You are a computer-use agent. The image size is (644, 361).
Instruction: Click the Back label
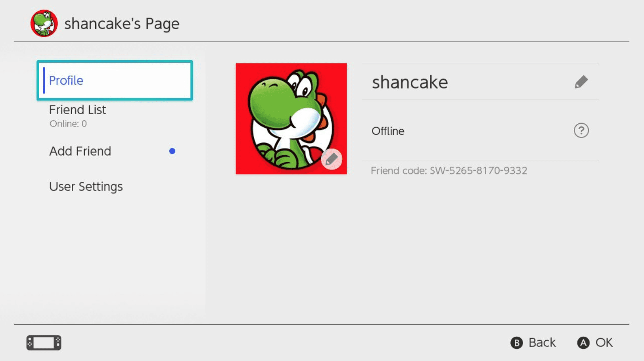542,343
